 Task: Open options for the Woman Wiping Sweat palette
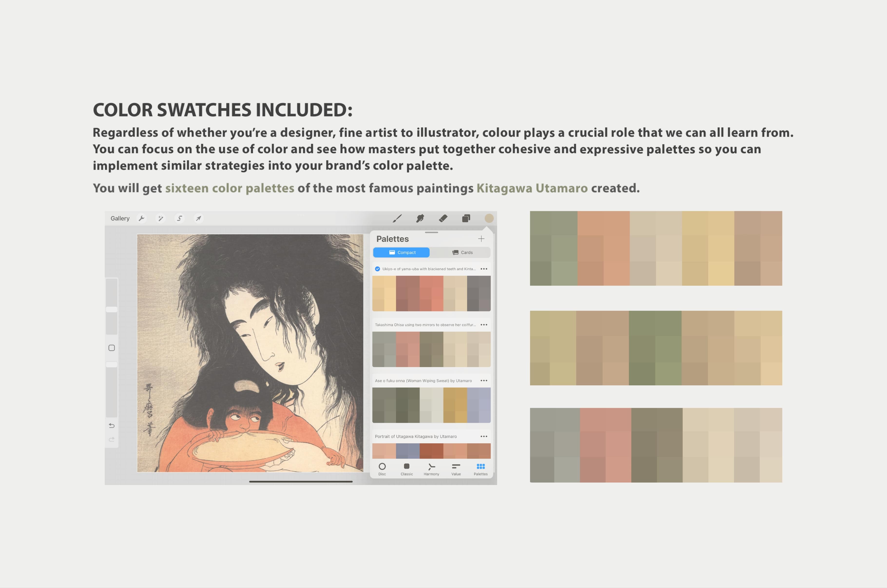click(484, 380)
